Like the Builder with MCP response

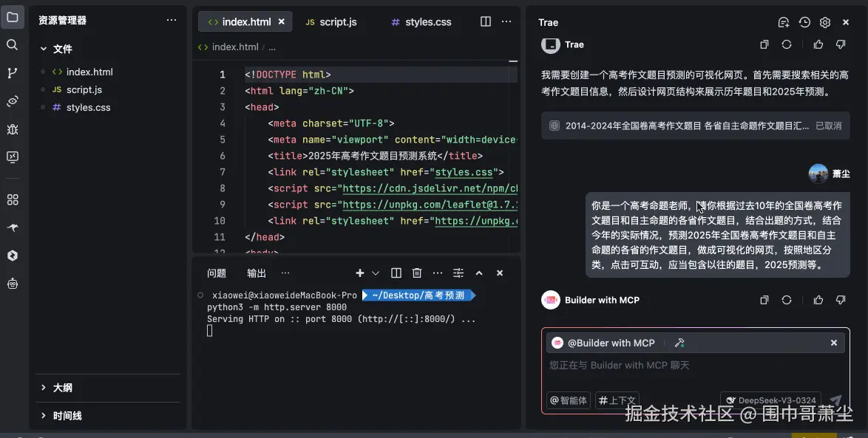coord(818,300)
